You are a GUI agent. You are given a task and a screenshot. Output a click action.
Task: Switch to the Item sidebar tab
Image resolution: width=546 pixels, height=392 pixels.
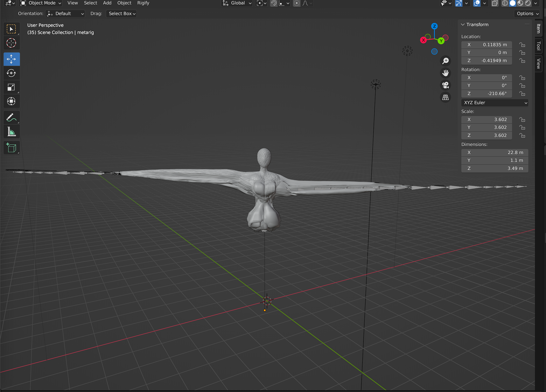click(x=538, y=28)
